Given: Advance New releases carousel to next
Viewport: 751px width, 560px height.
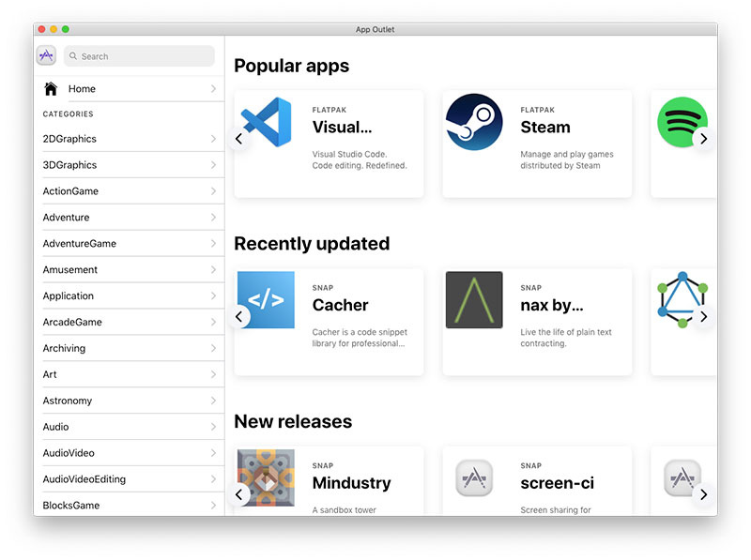Looking at the screenshot, I should coord(703,494).
